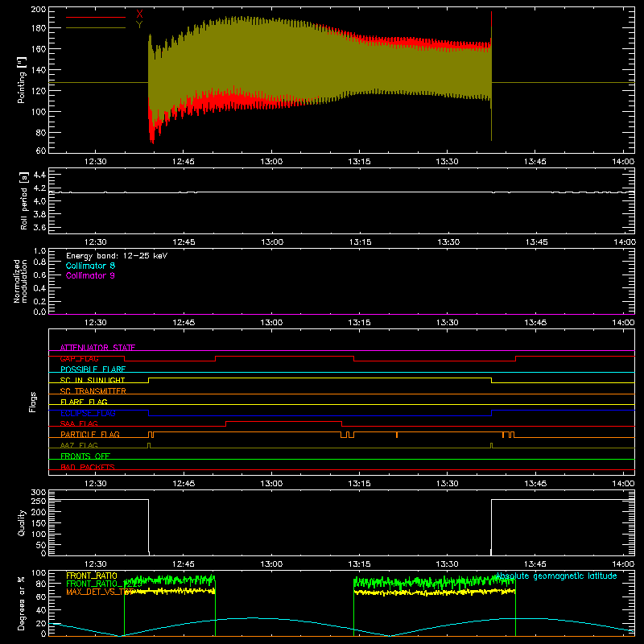Click the BAD_PACKETS flag label
The height and width of the screenshot is (644, 644).
[x=88, y=467]
